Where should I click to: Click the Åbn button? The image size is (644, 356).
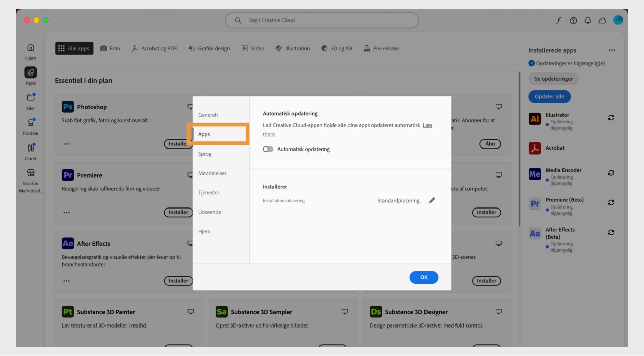(x=490, y=144)
